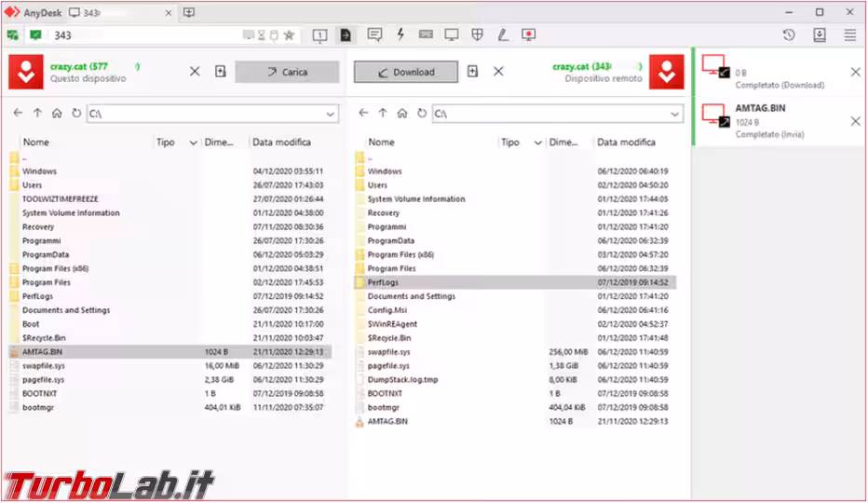Image resolution: width=868 pixels, height=503 pixels.
Task: Click AMTAG.BIN transfer entry in side panel
Action: click(780, 121)
